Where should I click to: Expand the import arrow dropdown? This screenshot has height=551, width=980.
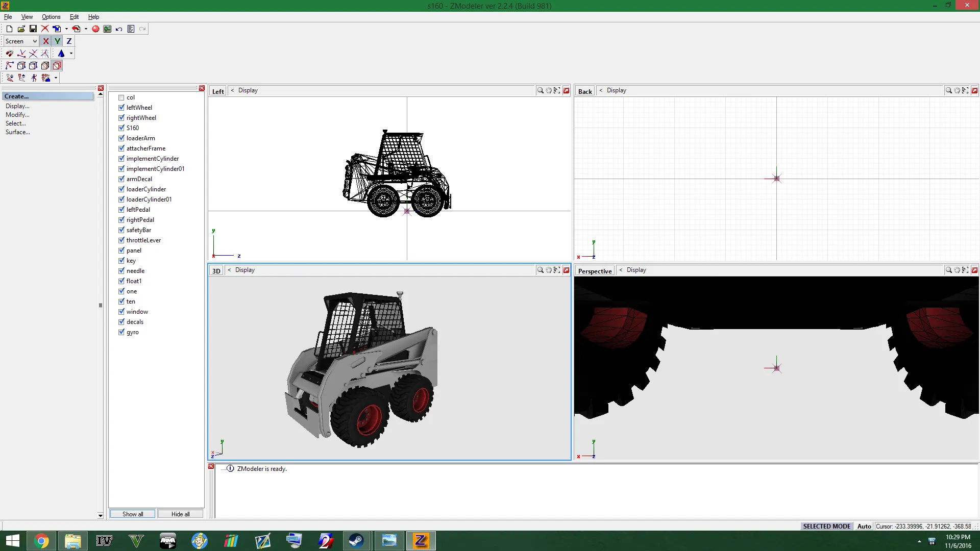click(66, 29)
